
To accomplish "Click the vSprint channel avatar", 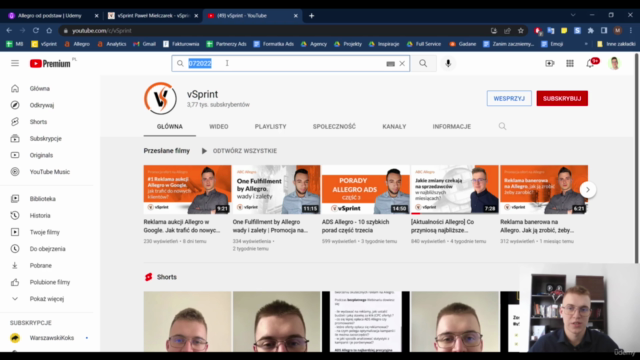I will coord(160,98).
